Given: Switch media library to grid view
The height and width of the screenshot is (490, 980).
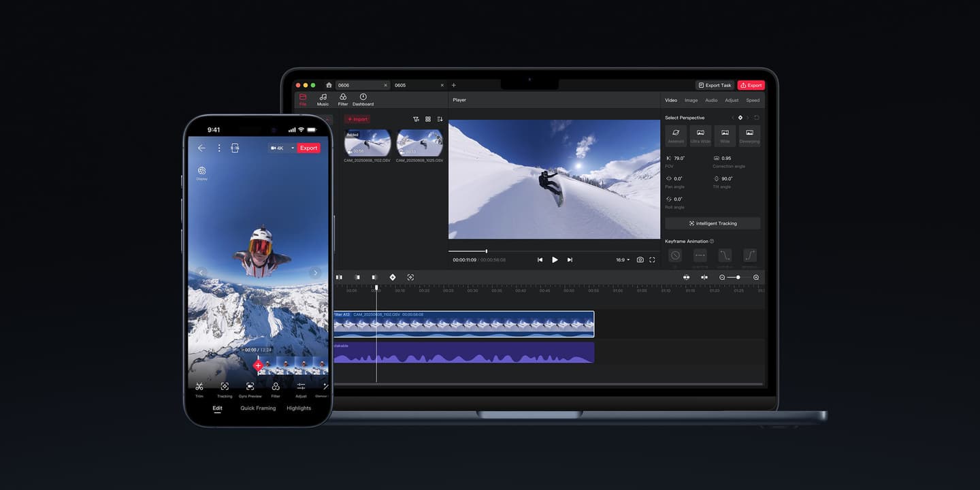Looking at the screenshot, I should click(x=428, y=119).
